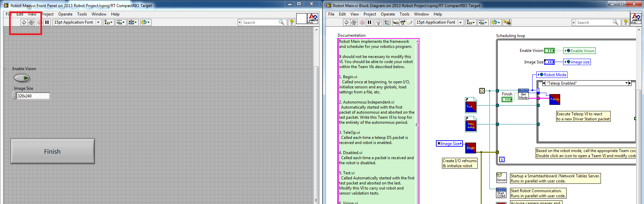
Task: Select the DrvrStn Start COM node
Action: coord(501,193)
